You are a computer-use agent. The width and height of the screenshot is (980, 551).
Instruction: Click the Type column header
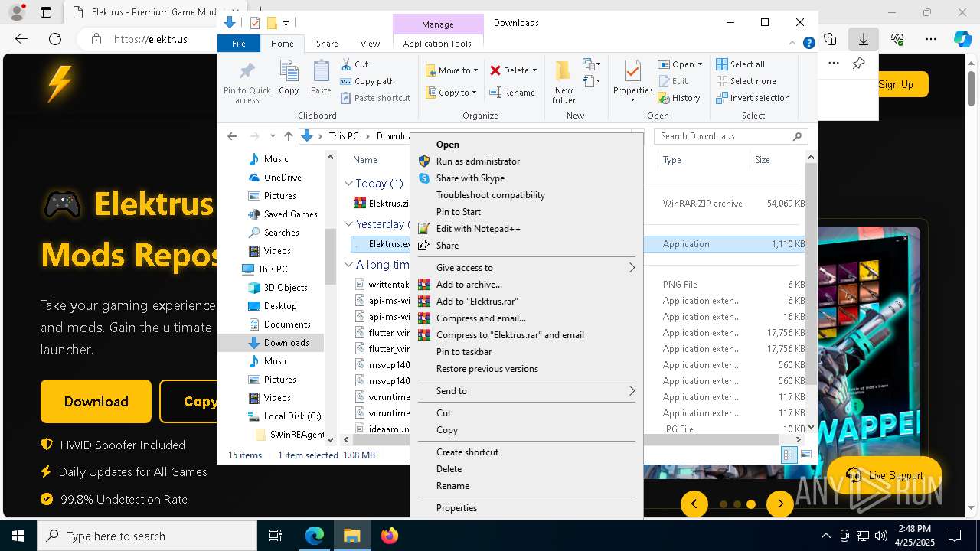pos(703,160)
